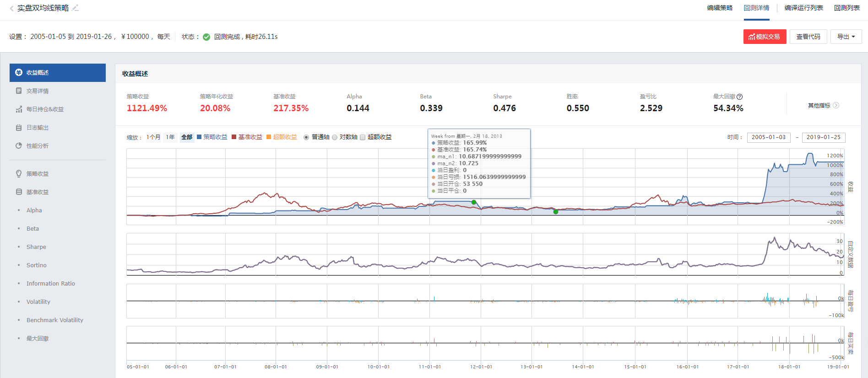Set zoom to 1个月
The width and height of the screenshot is (868, 378).
tap(153, 137)
